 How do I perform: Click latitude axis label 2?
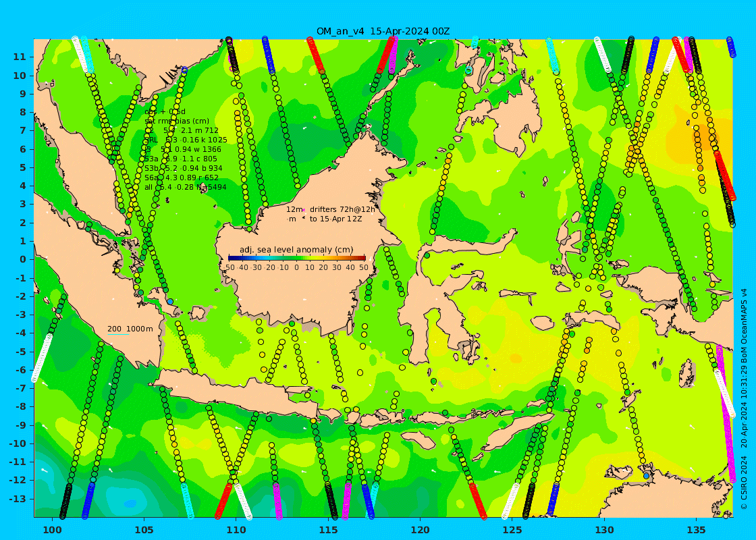point(23,222)
